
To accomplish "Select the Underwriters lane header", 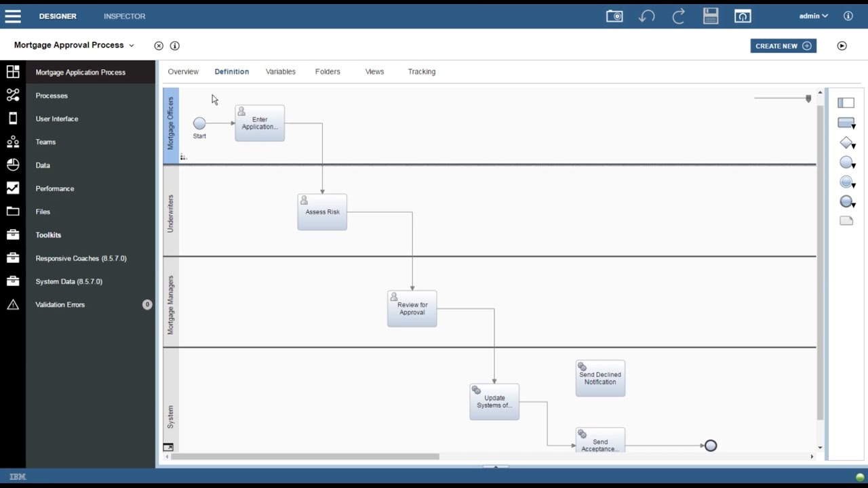I will pos(171,211).
